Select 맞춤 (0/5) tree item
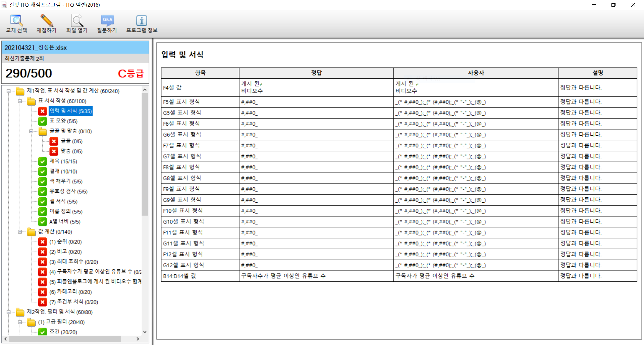This screenshot has width=644, height=345. [x=71, y=151]
